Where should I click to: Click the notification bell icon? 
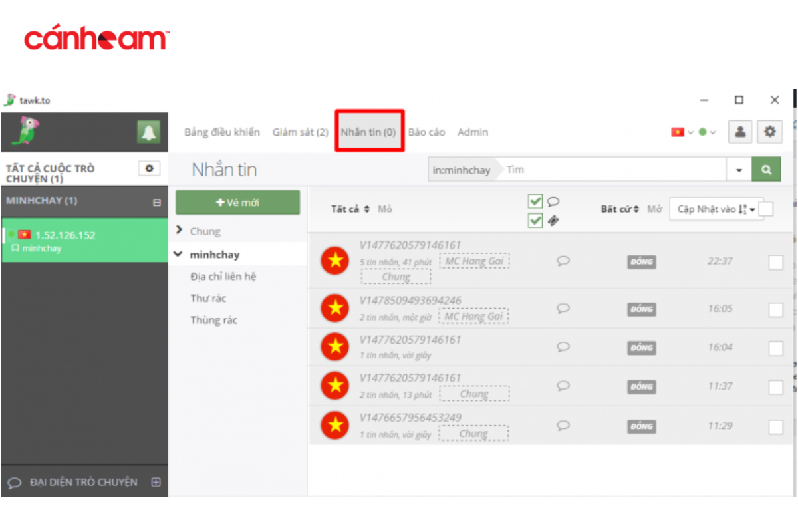(x=148, y=132)
